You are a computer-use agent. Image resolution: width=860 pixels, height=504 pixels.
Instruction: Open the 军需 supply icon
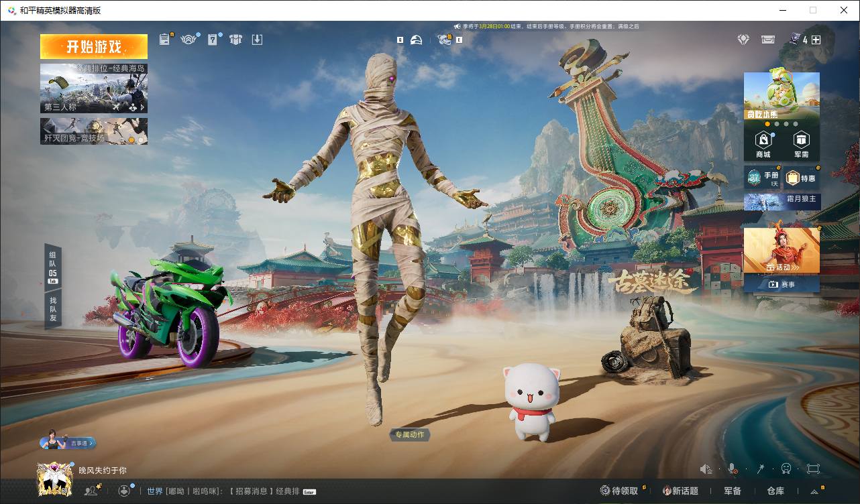pos(801,144)
